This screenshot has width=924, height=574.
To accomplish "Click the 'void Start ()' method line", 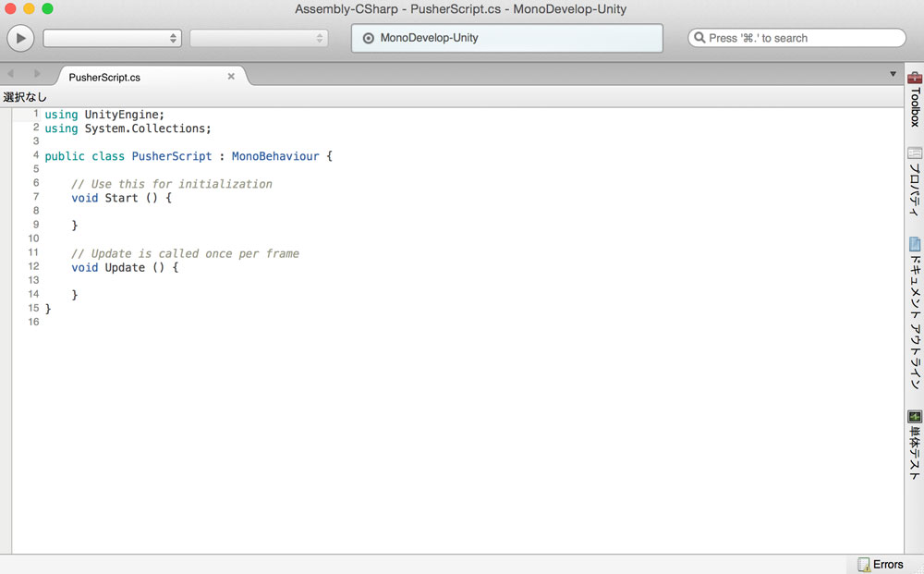I will 121,198.
